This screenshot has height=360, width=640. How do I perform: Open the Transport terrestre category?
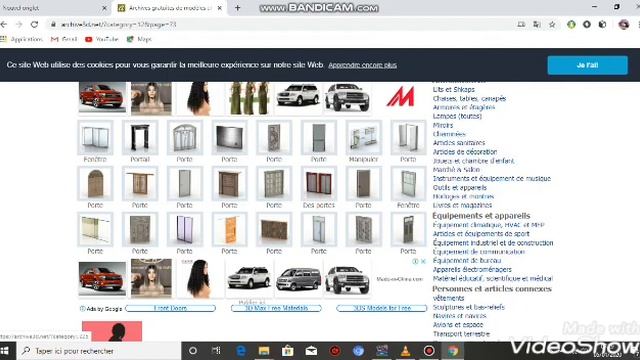(461, 334)
